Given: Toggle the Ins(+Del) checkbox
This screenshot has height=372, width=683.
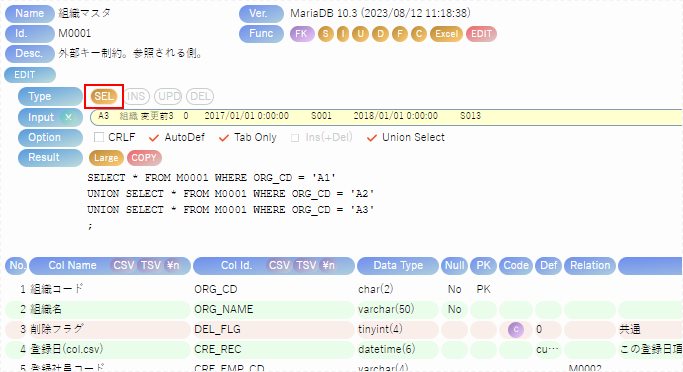Looking at the screenshot, I should click(x=295, y=138).
